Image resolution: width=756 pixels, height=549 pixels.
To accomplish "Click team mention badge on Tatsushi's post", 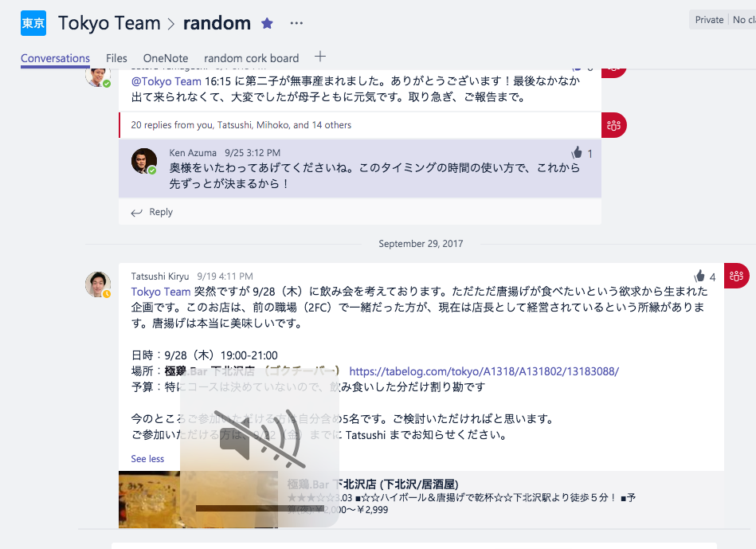I will [736, 276].
